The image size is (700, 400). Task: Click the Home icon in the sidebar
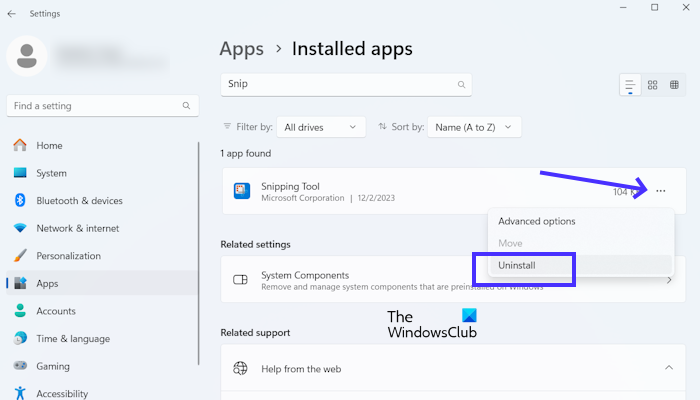tap(20, 145)
